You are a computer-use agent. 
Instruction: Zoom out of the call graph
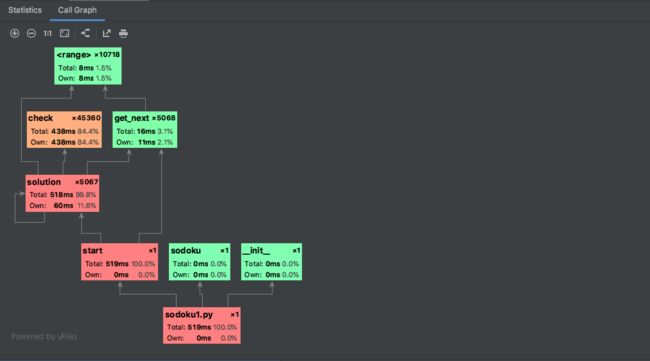(31, 34)
